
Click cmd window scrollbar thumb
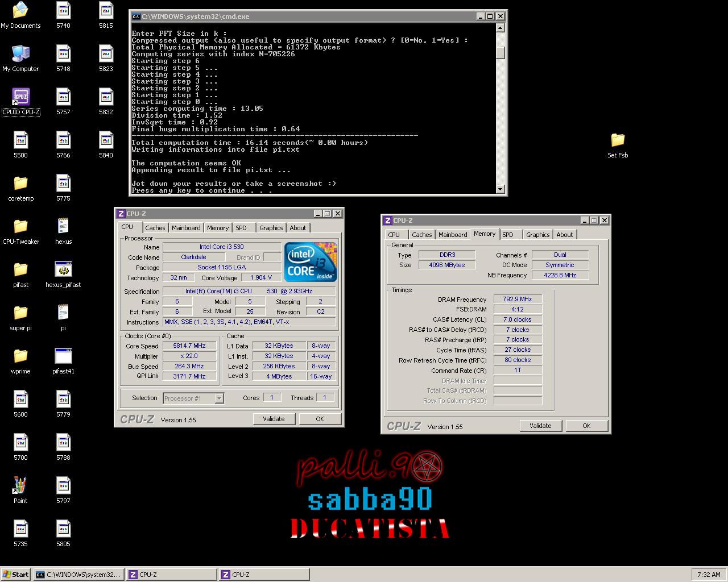(x=500, y=52)
